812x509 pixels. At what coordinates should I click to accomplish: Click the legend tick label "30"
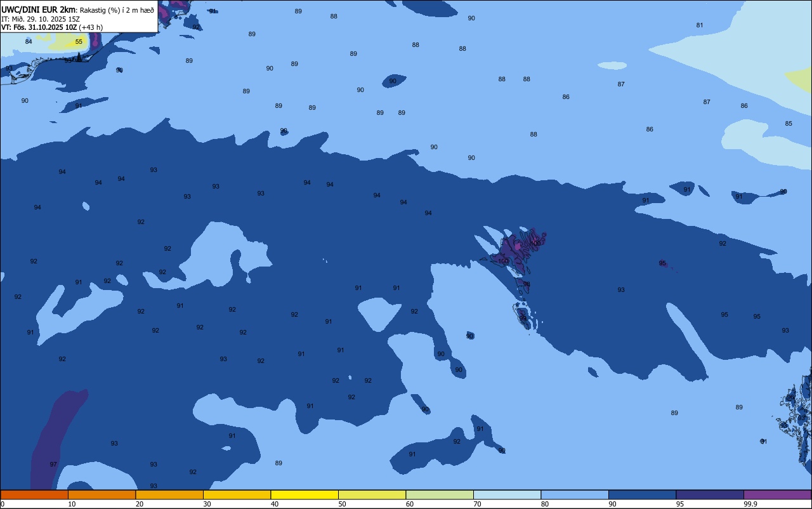[x=207, y=504]
